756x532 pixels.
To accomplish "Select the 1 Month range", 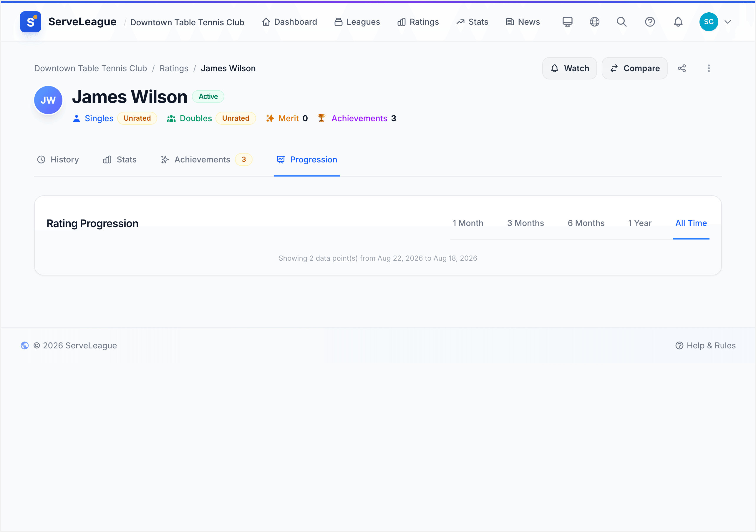I will coord(468,223).
